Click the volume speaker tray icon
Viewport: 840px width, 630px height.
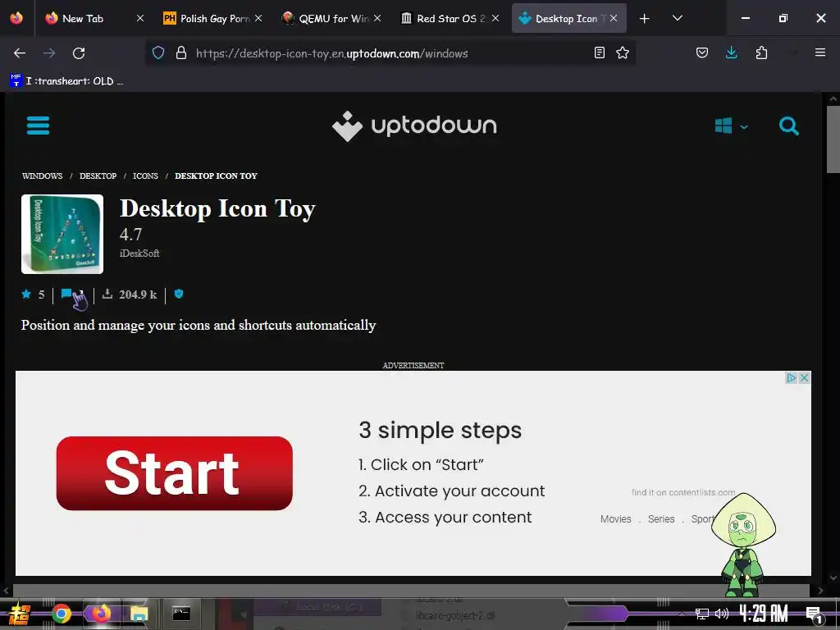pyautogui.click(x=722, y=614)
